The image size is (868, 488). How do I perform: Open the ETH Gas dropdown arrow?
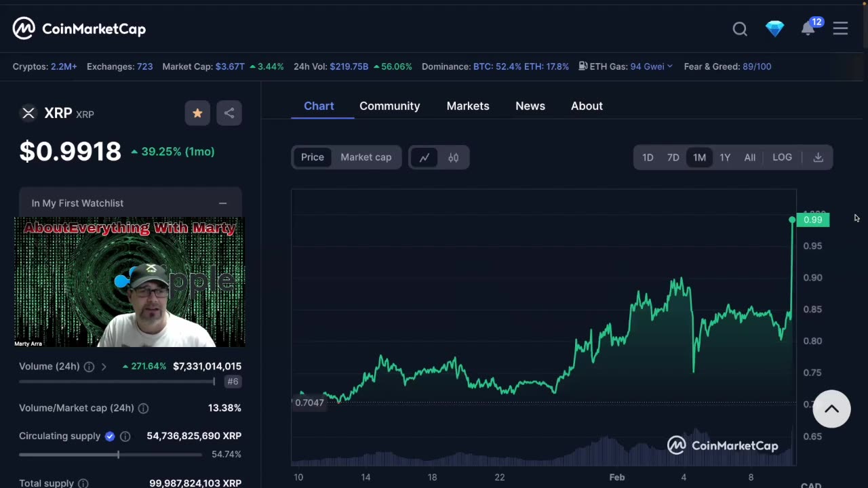tap(670, 66)
